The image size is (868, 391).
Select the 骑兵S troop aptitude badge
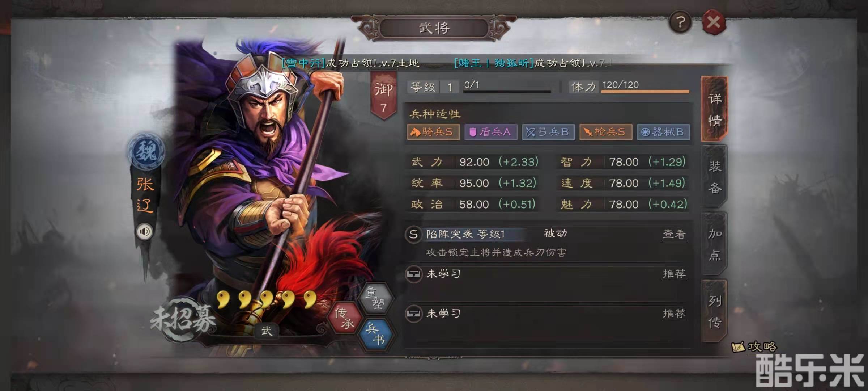(433, 132)
